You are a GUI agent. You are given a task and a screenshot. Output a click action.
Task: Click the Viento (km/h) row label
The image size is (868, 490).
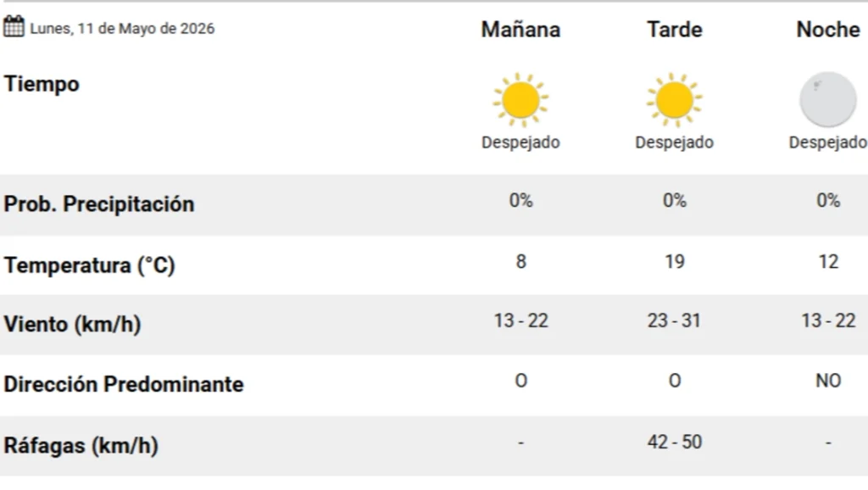tap(73, 324)
